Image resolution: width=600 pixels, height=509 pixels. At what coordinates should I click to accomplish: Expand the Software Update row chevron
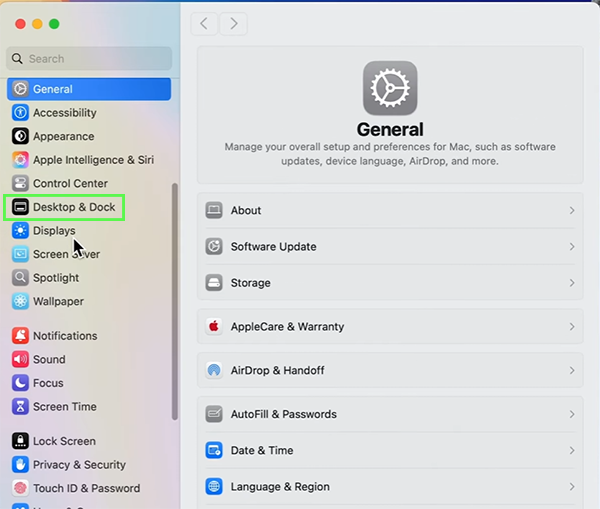tap(572, 247)
